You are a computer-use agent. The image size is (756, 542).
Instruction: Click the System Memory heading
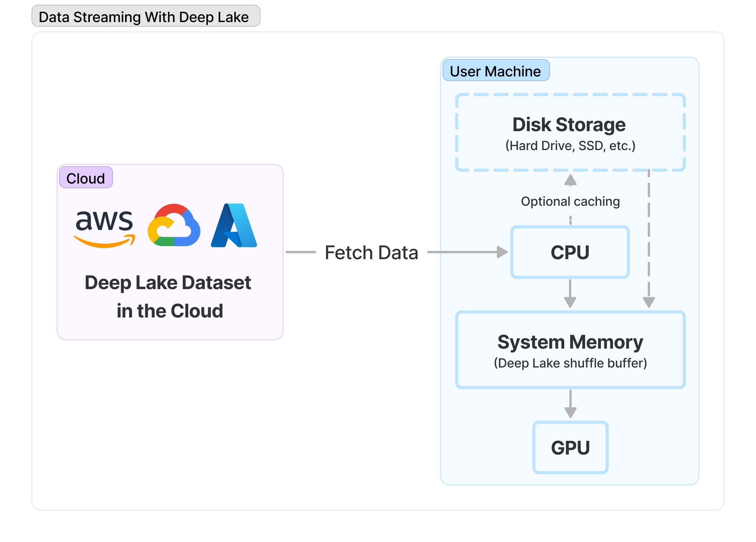pos(570,342)
